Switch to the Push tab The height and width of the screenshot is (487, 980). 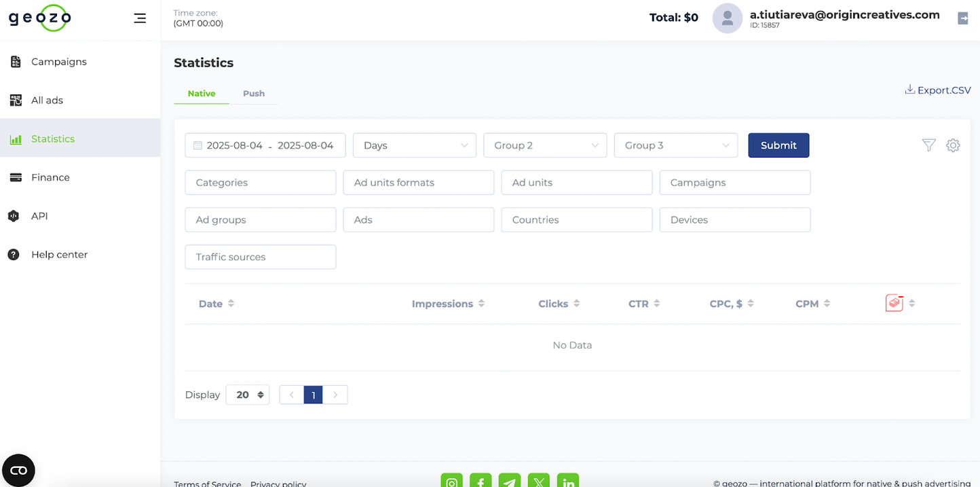click(x=254, y=94)
